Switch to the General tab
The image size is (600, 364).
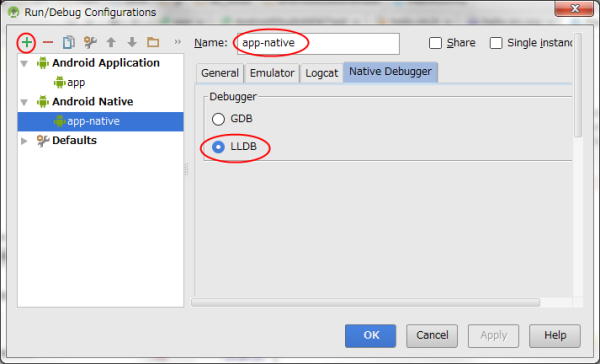point(220,73)
